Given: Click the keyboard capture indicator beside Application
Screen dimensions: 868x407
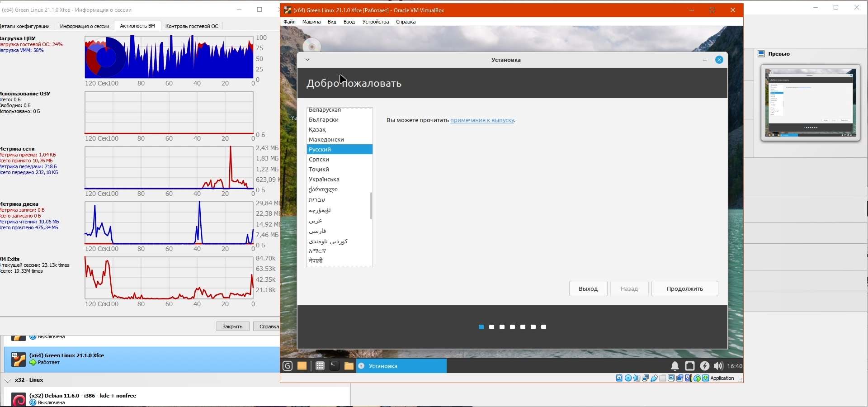Looking at the screenshot, I should (706, 378).
